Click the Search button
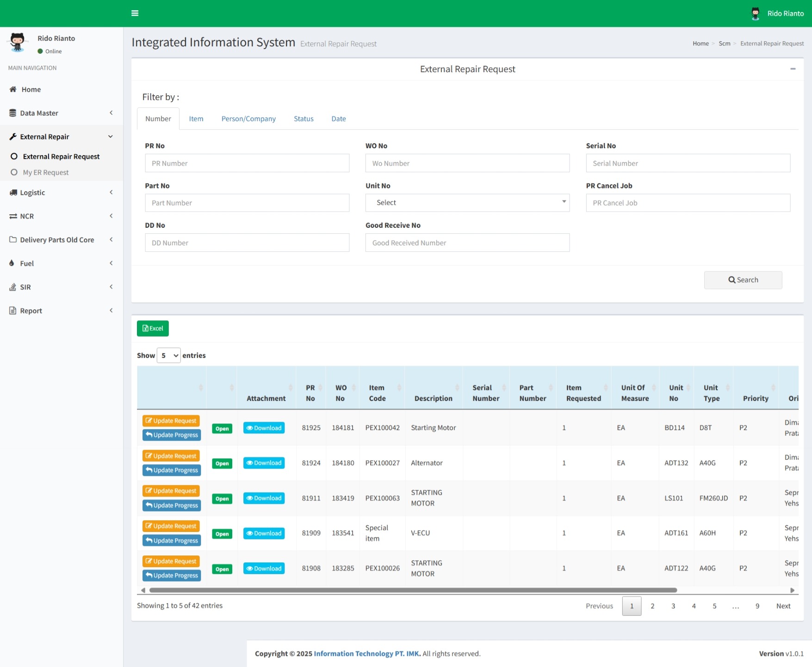This screenshot has width=812, height=667. coord(743,280)
